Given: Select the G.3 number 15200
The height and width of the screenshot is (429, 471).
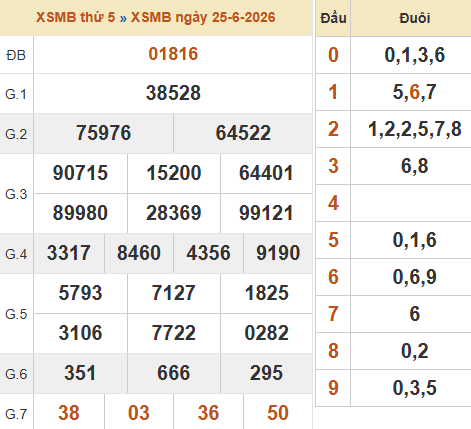Looking at the screenshot, I should click(174, 173).
